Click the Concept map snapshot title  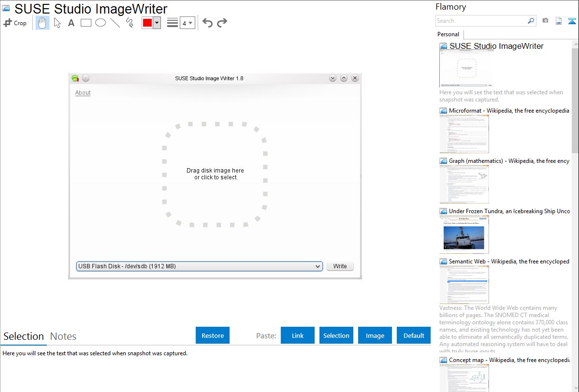coord(509,360)
